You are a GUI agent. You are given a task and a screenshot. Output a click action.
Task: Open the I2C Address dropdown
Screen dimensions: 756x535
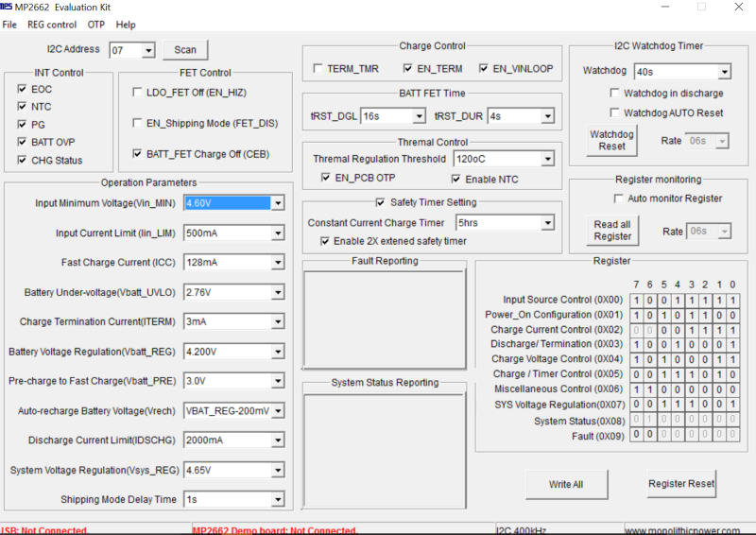[148, 50]
